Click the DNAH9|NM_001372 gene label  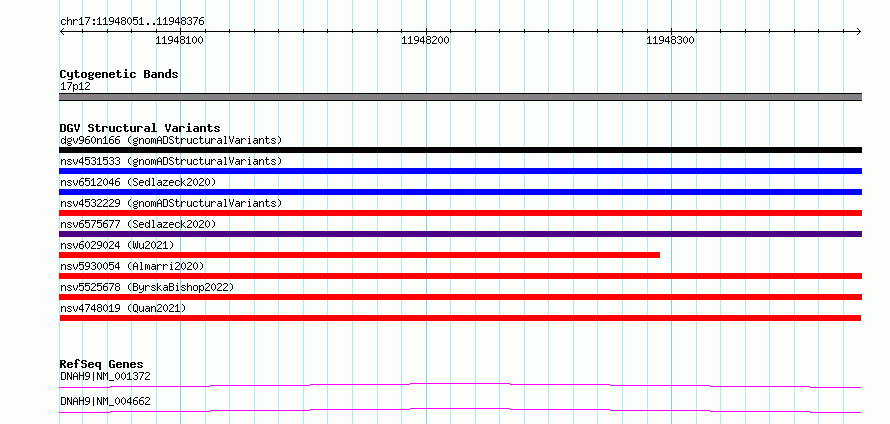tap(105, 376)
